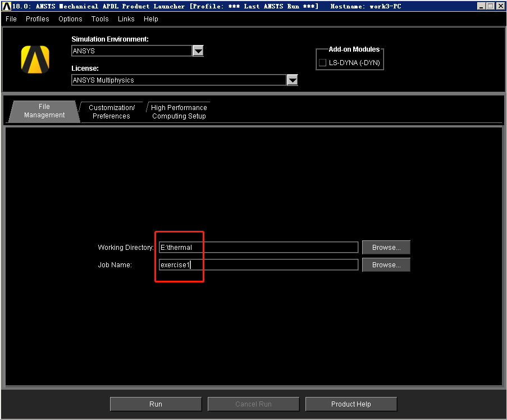Image resolution: width=507 pixels, height=420 pixels.
Task: Click the ANSYS Multiphysics license field
Action: pos(179,80)
